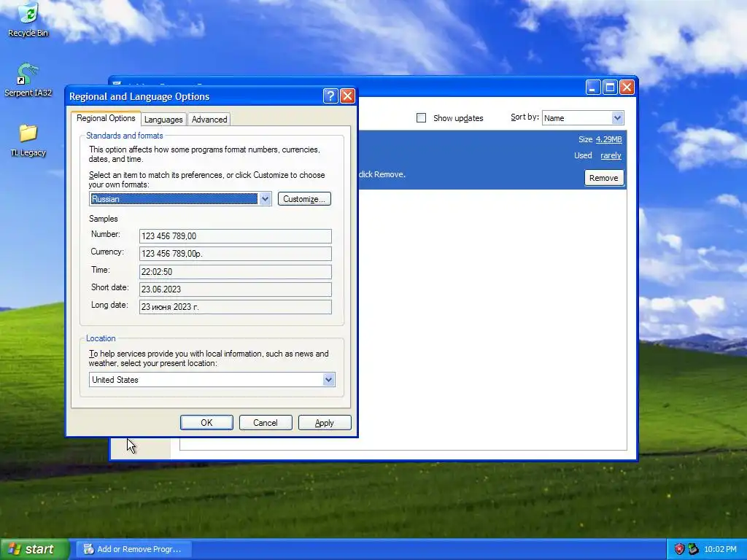Viewport: 747px width, 560px height.
Task: Close the Add or Remove Programs window
Action: [627, 87]
